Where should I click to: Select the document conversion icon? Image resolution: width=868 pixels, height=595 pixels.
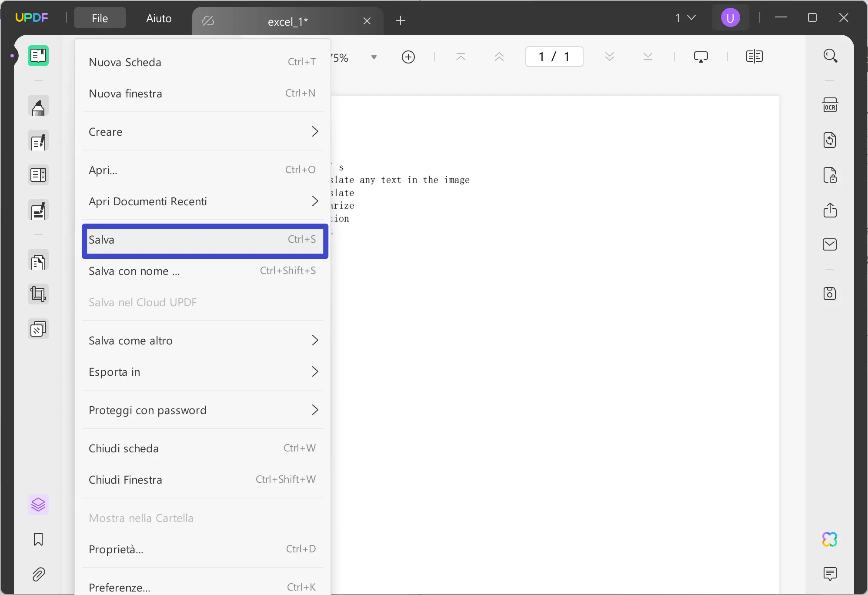830,140
